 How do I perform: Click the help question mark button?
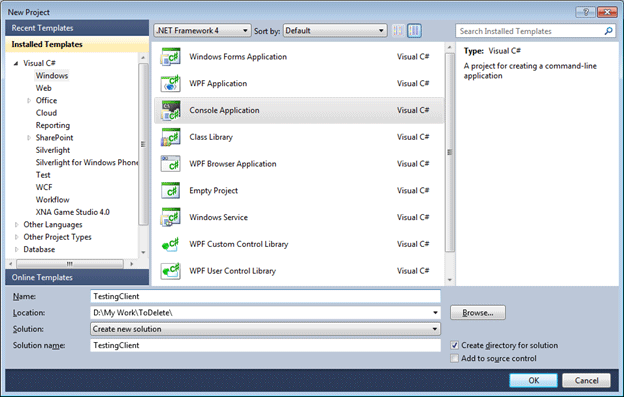(x=586, y=12)
